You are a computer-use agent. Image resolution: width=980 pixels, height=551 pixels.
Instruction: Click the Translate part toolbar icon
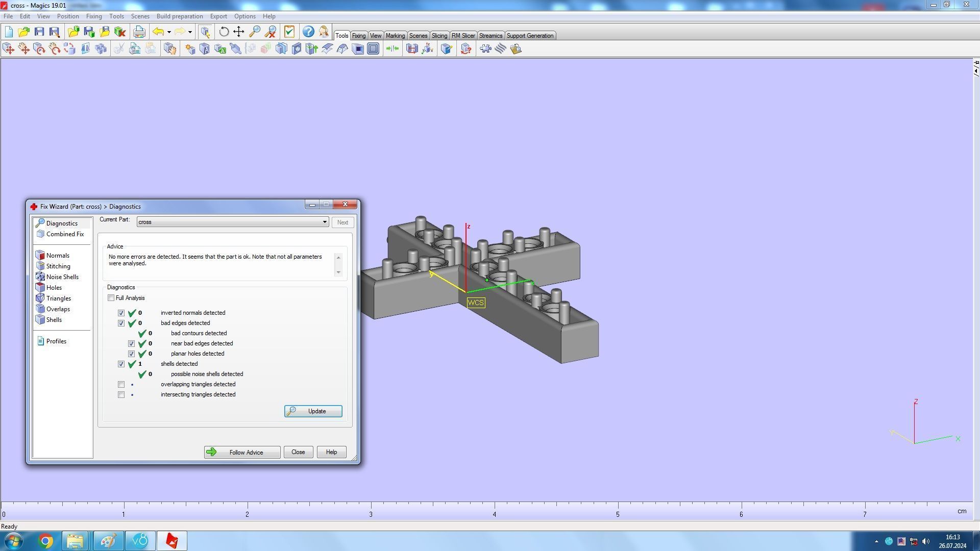point(9,49)
